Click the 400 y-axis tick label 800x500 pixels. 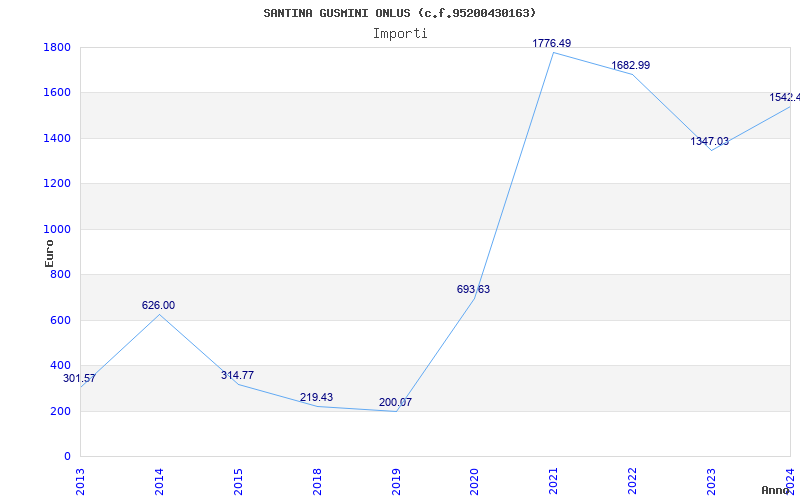click(60, 365)
